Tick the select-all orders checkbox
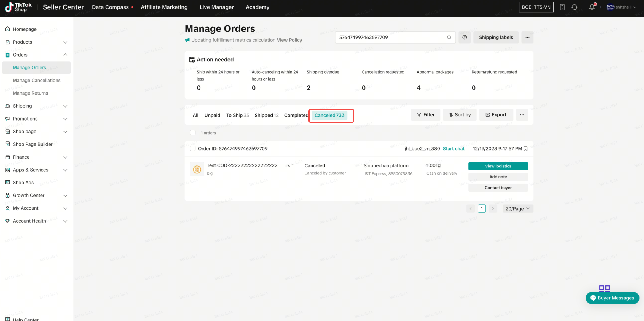This screenshot has height=321, width=644. (193, 133)
